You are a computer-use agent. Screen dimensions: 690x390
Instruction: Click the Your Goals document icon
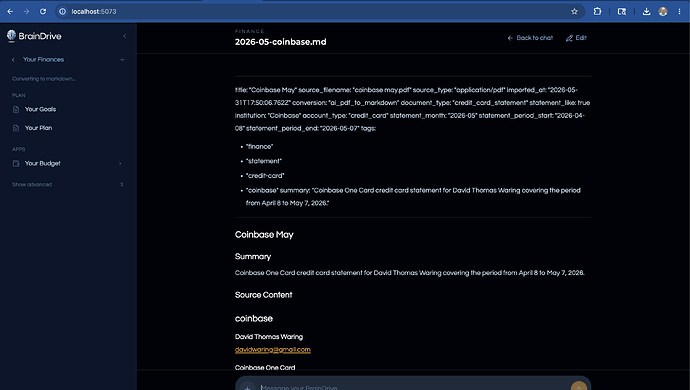16,109
